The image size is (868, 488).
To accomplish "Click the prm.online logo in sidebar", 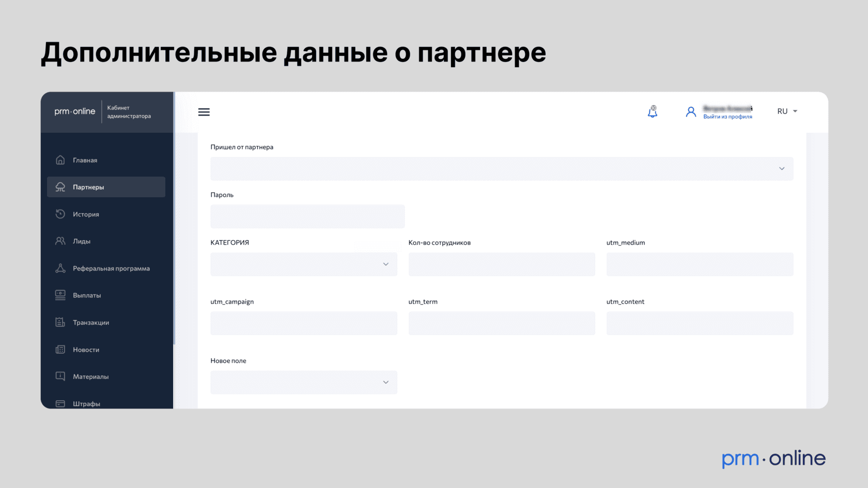I will (75, 112).
